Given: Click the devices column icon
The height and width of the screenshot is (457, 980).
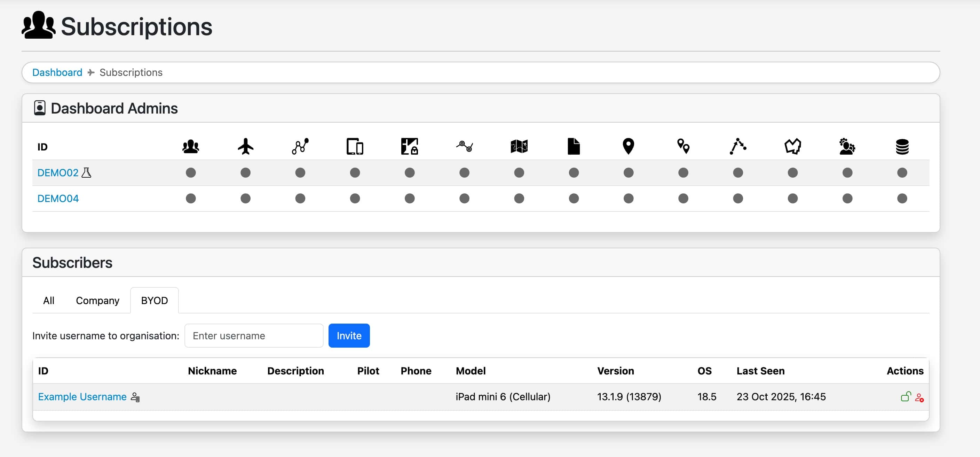Looking at the screenshot, I should click(355, 146).
